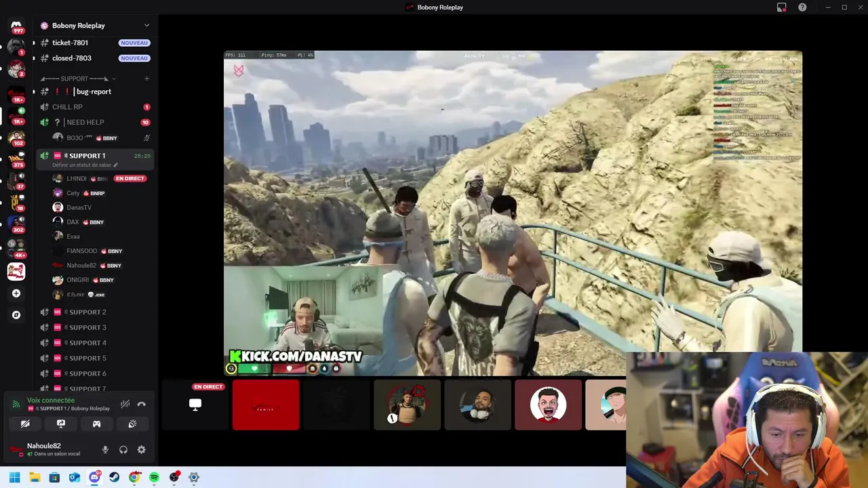Open the discover servers compass icon
Screen dimensions: 868x488
pos(16,315)
